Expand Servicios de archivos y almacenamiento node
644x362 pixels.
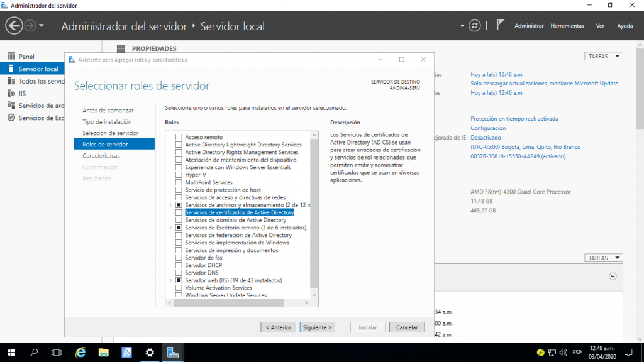pyautogui.click(x=170, y=205)
